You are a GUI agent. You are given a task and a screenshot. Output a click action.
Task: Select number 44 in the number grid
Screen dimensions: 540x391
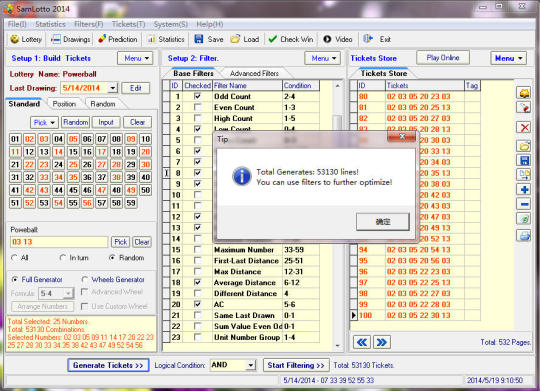click(x=59, y=190)
